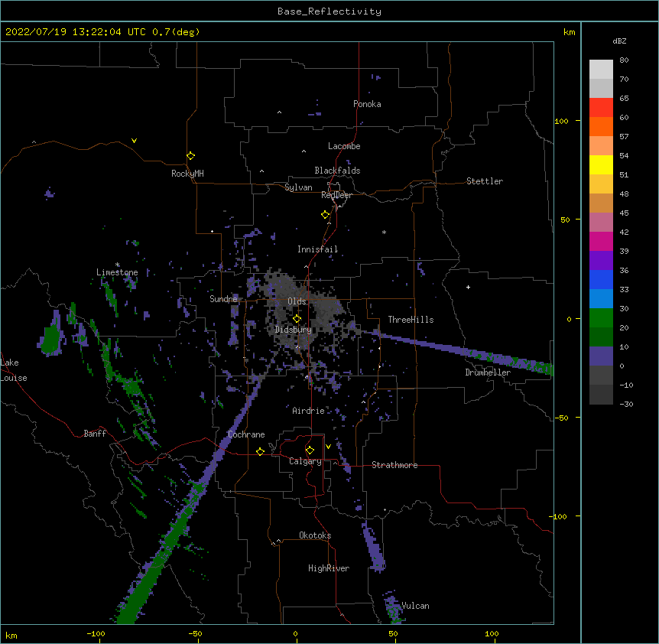Viewport: 659px width, 644px height.
Task: Pick the sky blue 30-33 dBZ legend swatch
Action: (x=601, y=298)
